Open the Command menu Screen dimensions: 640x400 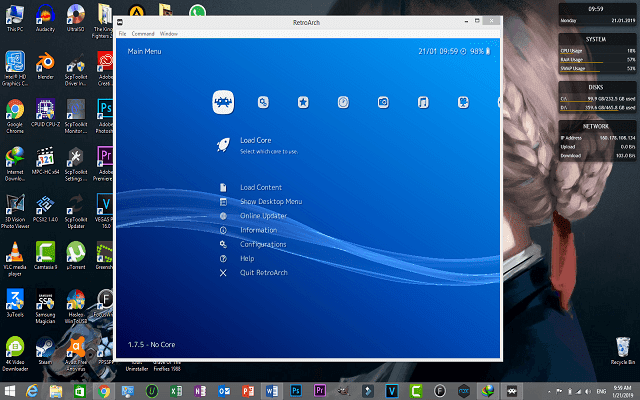pyautogui.click(x=143, y=34)
